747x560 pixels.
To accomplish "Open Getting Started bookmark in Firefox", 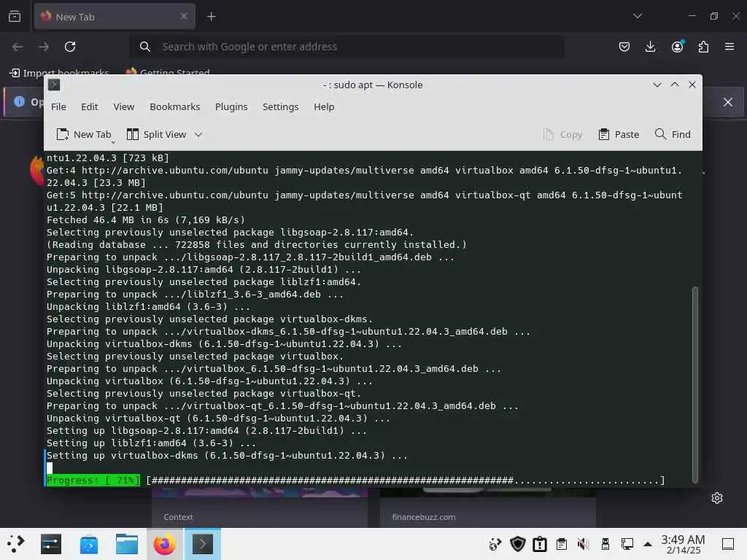I will [x=168, y=73].
